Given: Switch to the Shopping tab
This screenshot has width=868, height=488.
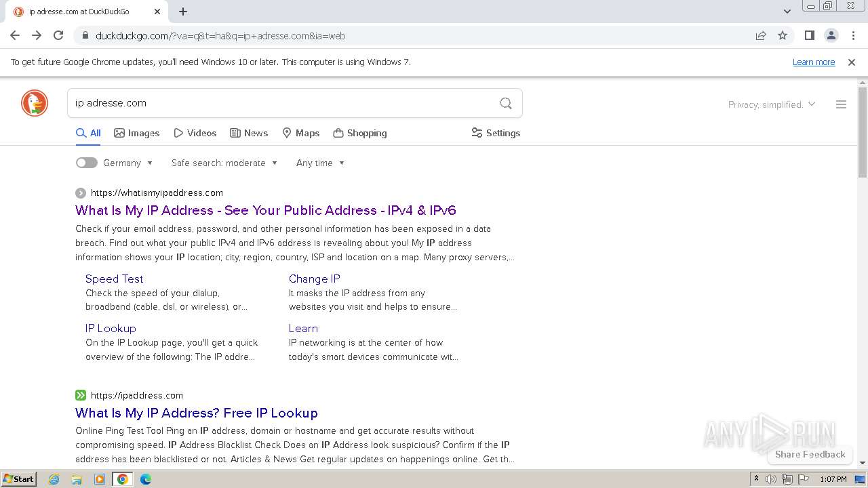Looking at the screenshot, I should pyautogui.click(x=360, y=133).
